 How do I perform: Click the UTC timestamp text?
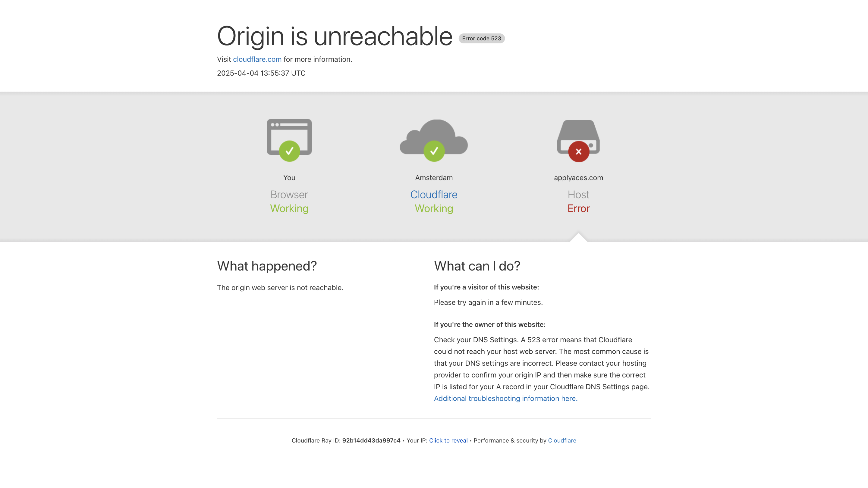coord(261,73)
